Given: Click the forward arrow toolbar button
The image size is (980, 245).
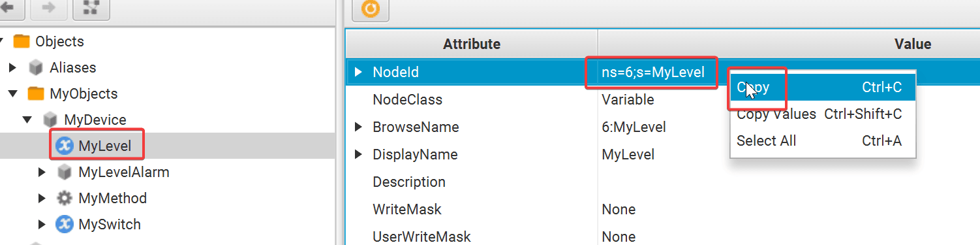Looking at the screenshot, I should [50, 8].
